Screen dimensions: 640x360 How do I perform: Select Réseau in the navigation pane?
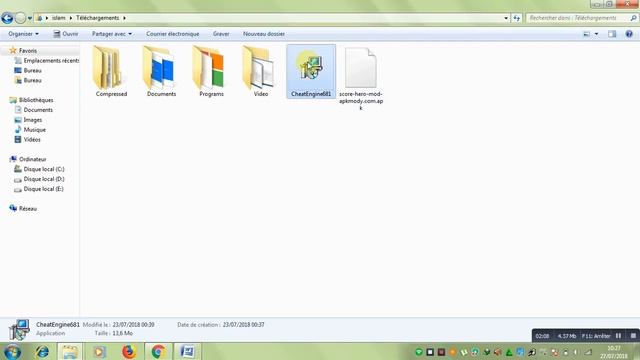[28, 209]
